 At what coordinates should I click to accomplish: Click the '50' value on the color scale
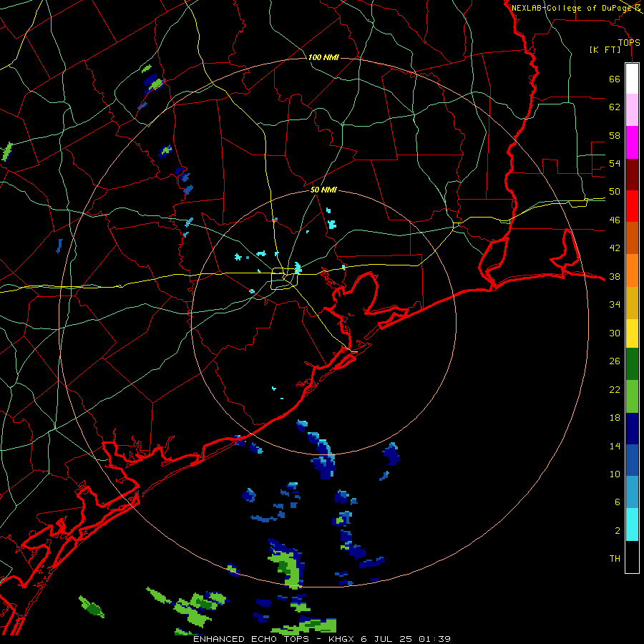coord(615,192)
